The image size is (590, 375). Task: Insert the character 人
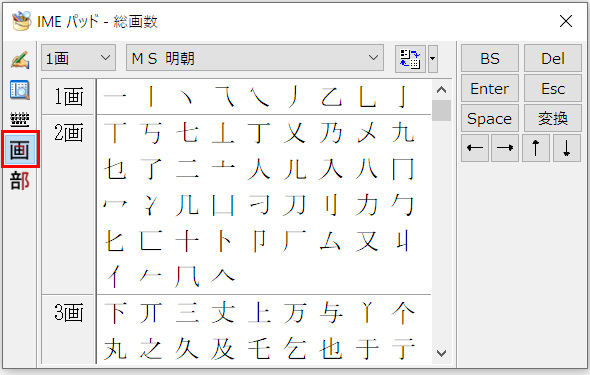pyautogui.click(x=259, y=169)
